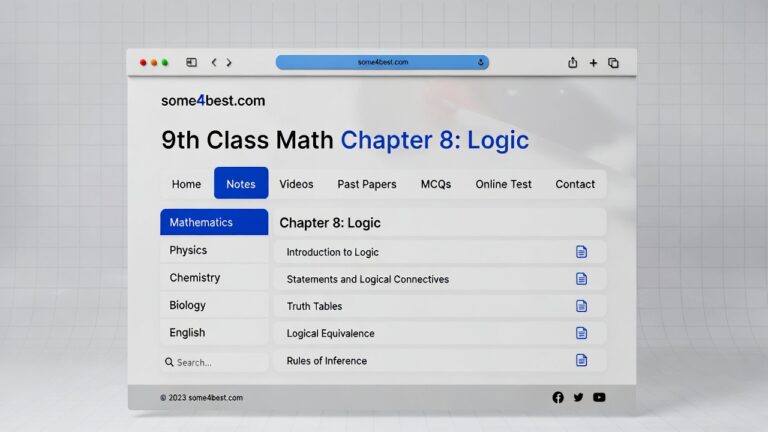Open the Truth Tables notes
Viewport: 768px width, 432px height.
tap(440, 306)
